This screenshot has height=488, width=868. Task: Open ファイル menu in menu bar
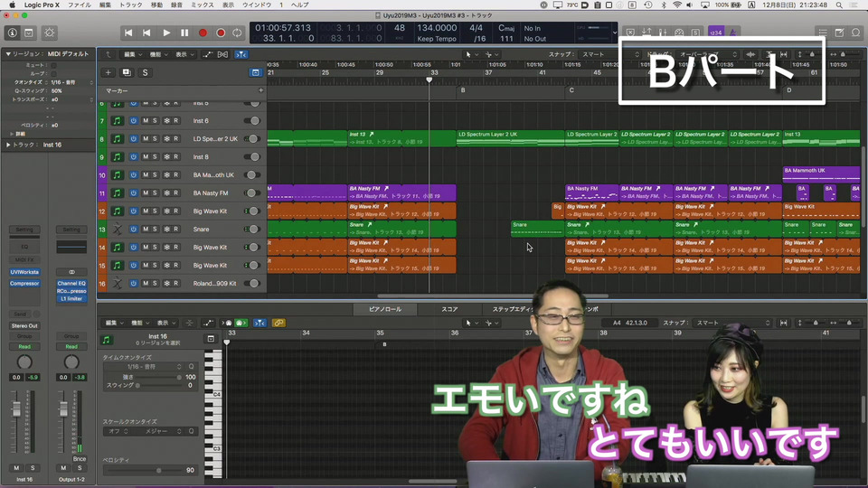click(x=80, y=5)
